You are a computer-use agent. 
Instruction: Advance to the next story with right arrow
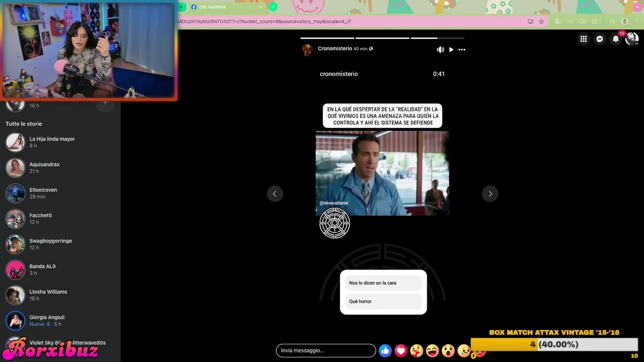click(490, 194)
